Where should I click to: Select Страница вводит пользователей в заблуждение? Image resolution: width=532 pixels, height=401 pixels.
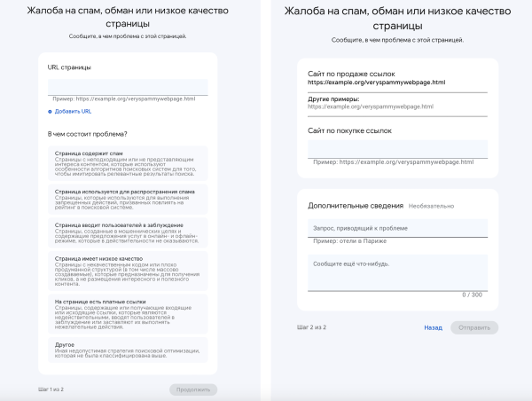128,233
